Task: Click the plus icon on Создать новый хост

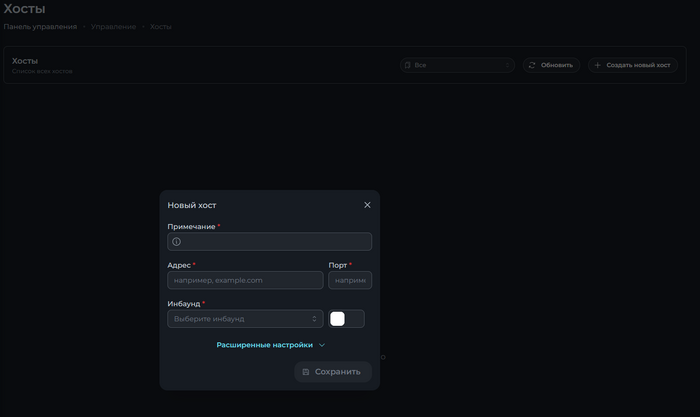Action: 598,65
